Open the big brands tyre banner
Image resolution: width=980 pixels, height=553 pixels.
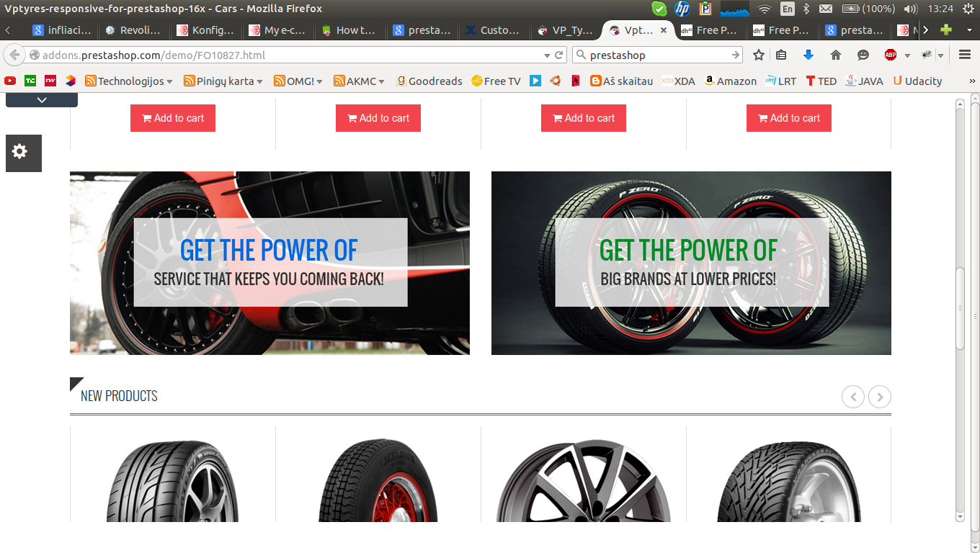(x=691, y=263)
